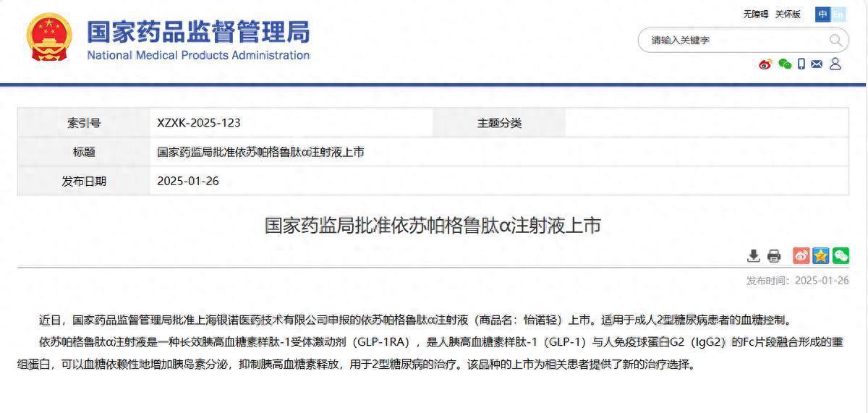
Task: Print the article using the printer icon
Action: 774,255
